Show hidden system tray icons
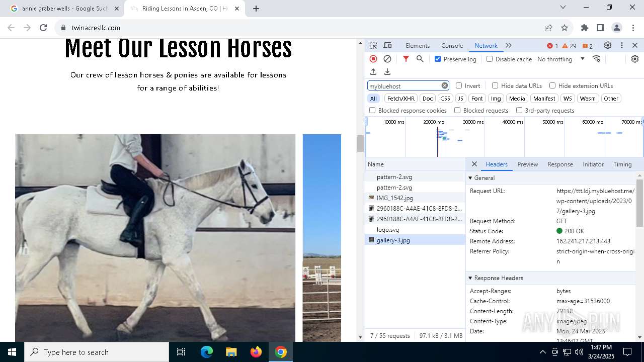Image resolution: width=644 pixels, height=362 pixels. [542, 352]
